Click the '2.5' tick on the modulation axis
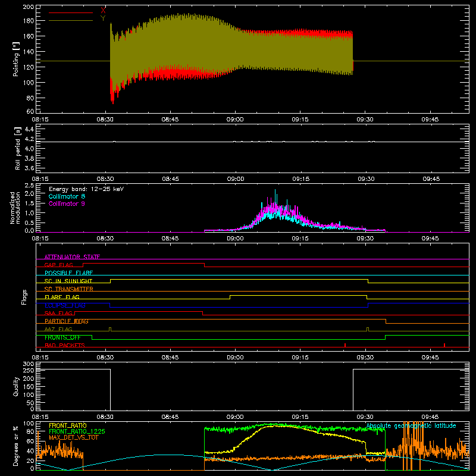The image size is (476, 476). 29,186
